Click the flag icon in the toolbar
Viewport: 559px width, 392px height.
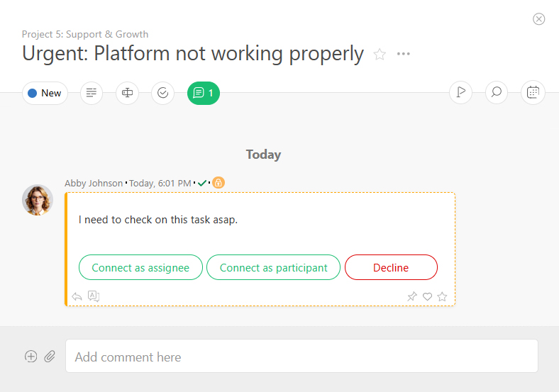pos(460,92)
